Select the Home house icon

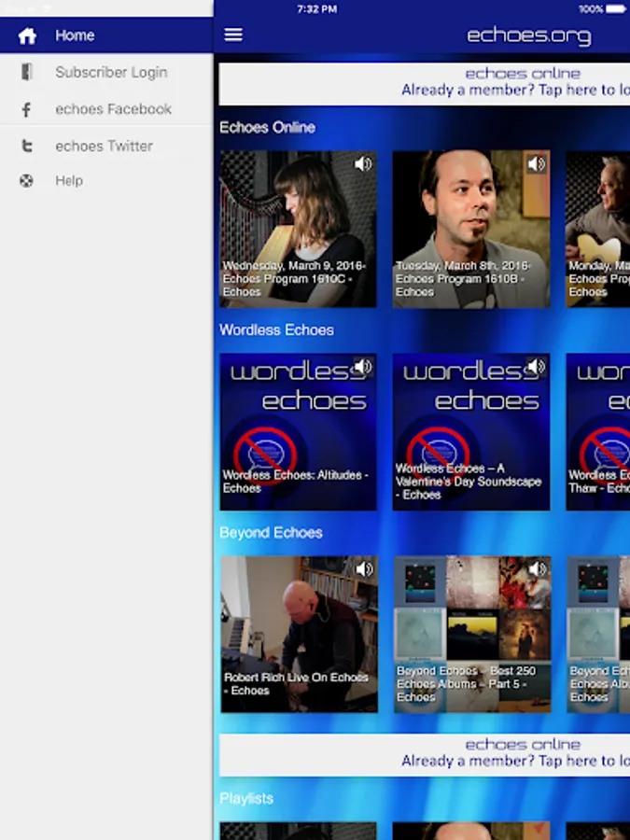pyautogui.click(x=27, y=35)
